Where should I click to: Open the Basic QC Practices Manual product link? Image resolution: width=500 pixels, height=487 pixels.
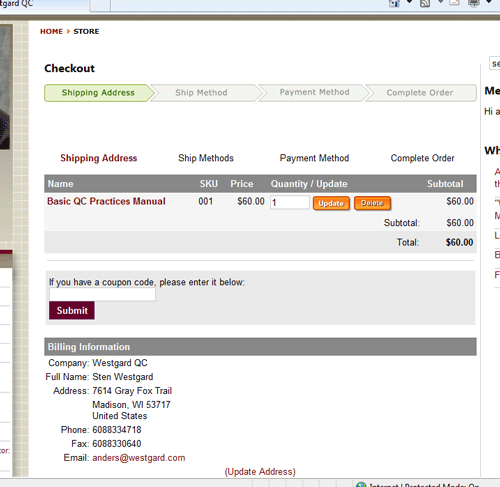[x=106, y=201]
